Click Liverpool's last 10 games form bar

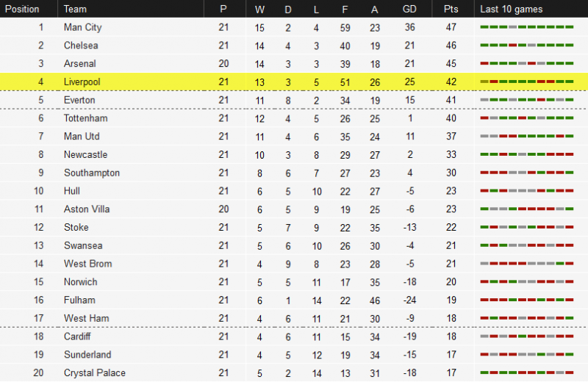526,82
